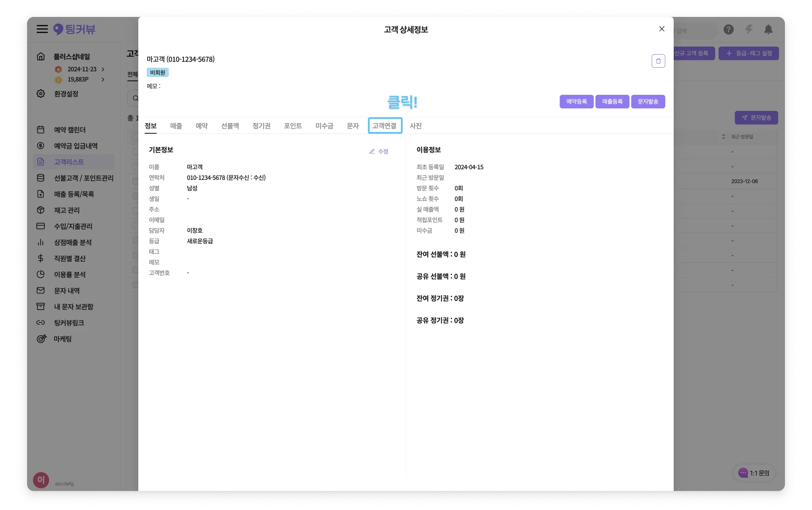Click the trash delete customer icon
Image resolution: width=812 pixels, height=510 pixels.
658,61
